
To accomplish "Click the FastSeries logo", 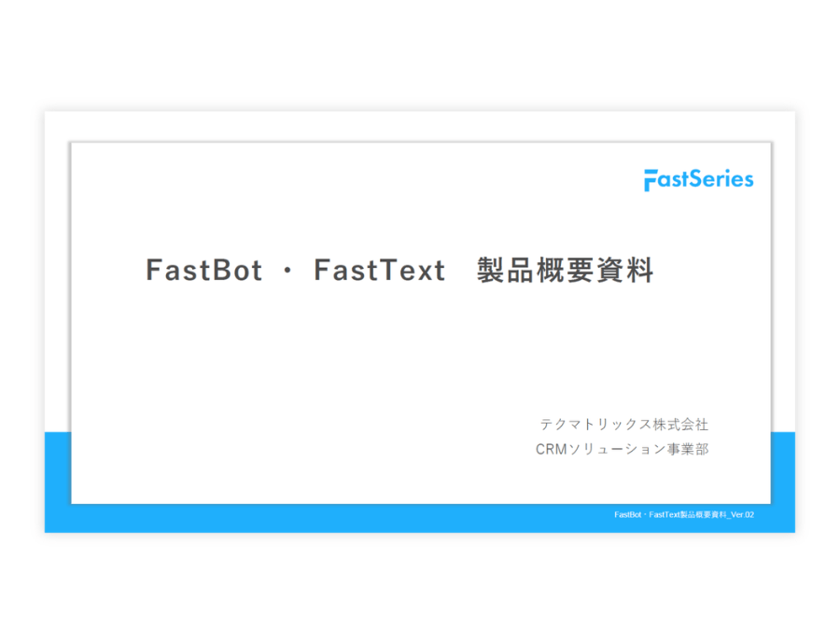I will pyautogui.click(x=698, y=179).
